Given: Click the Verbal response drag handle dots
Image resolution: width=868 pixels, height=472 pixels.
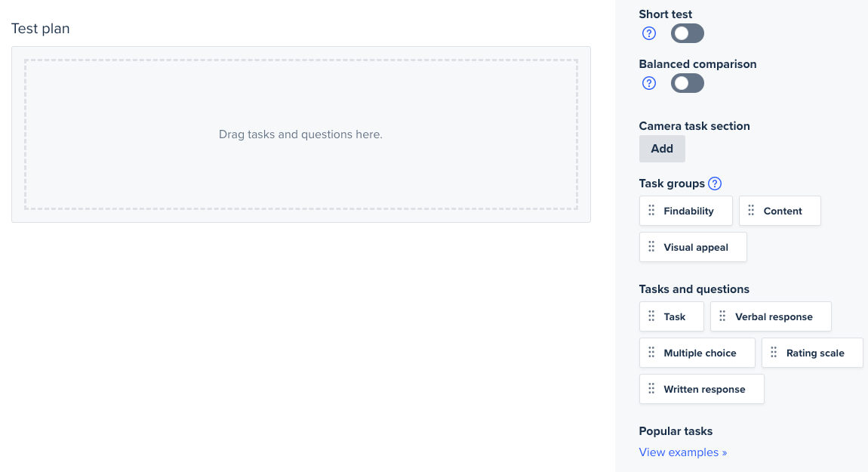Looking at the screenshot, I should point(722,316).
